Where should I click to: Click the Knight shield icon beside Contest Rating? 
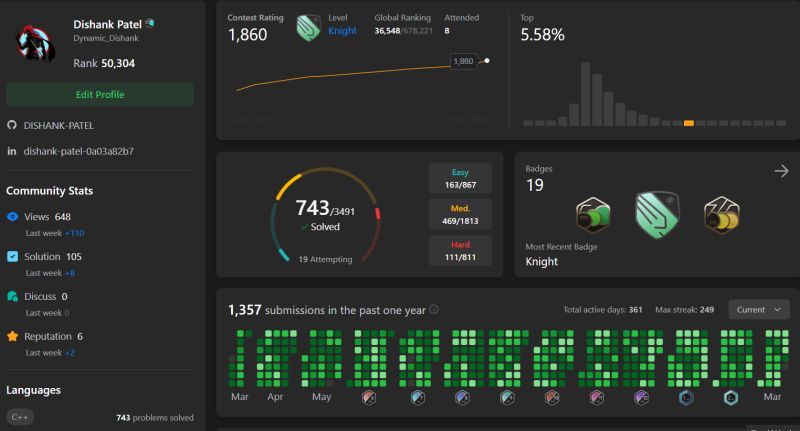click(x=309, y=28)
